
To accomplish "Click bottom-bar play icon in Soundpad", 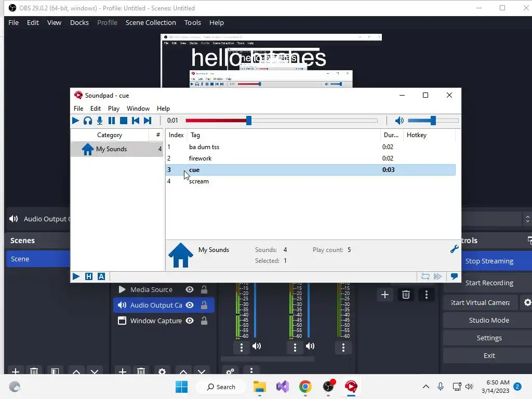I will pos(76,276).
